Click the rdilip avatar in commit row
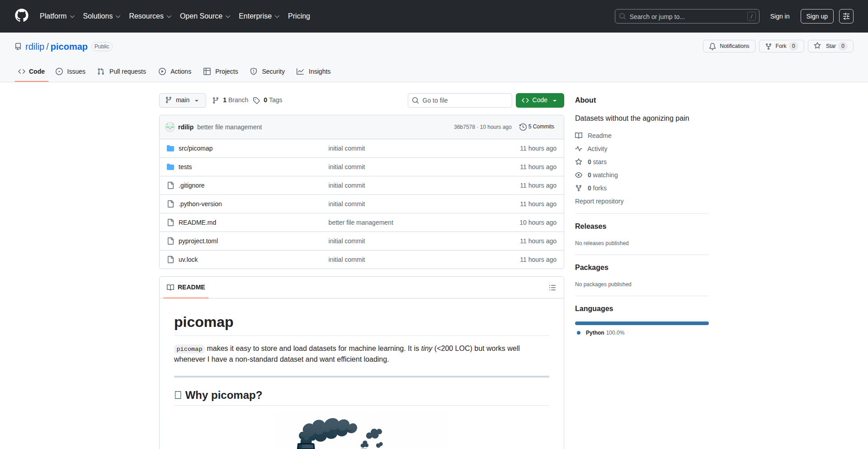868x449 pixels. (x=170, y=127)
